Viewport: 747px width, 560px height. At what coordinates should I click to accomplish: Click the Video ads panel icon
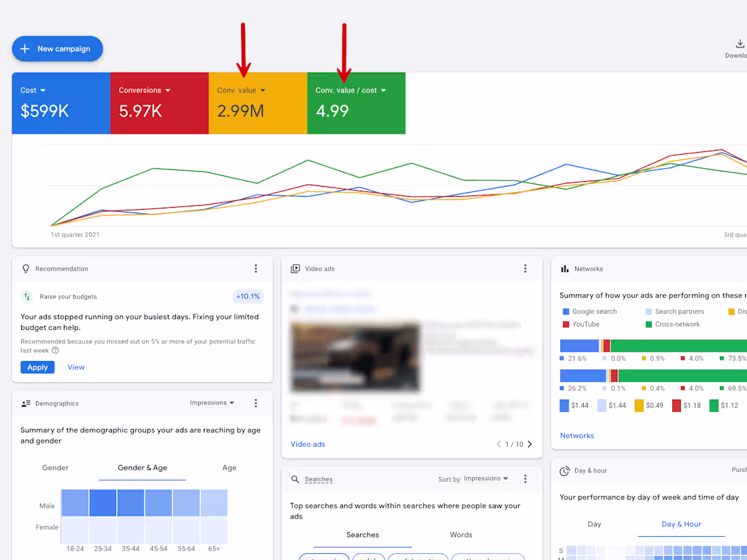pyautogui.click(x=295, y=268)
